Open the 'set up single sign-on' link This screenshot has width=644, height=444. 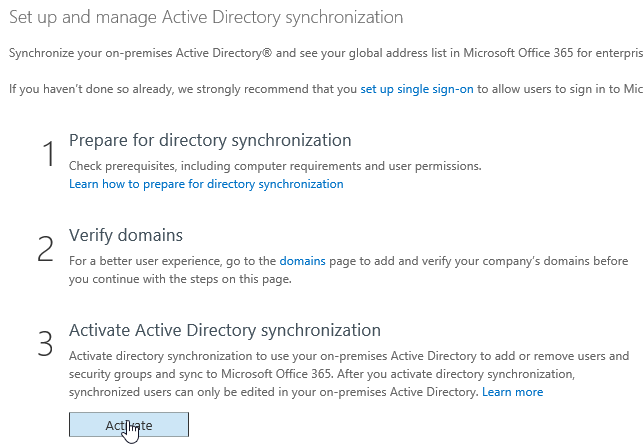coord(417,89)
